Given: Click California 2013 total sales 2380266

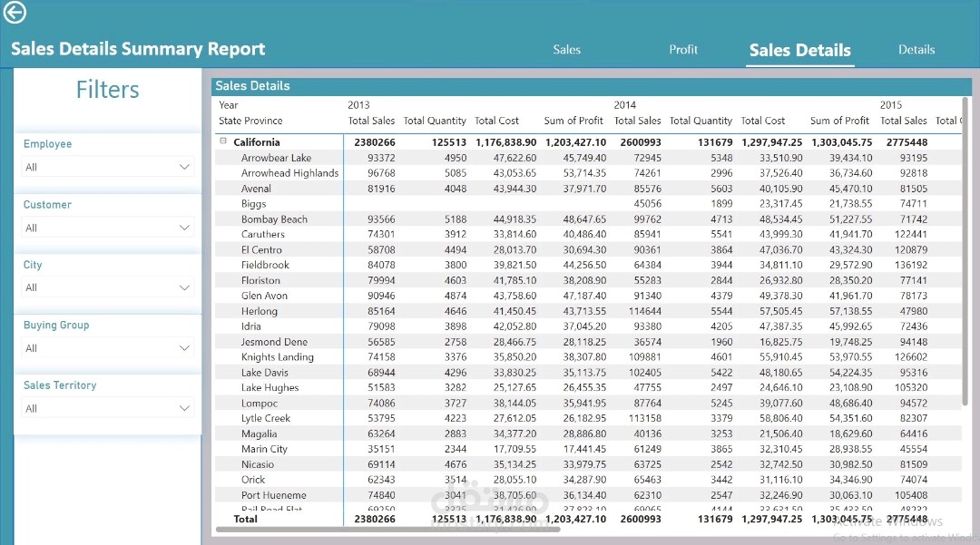Looking at the screenshot, I should click(x=375, y=142).
